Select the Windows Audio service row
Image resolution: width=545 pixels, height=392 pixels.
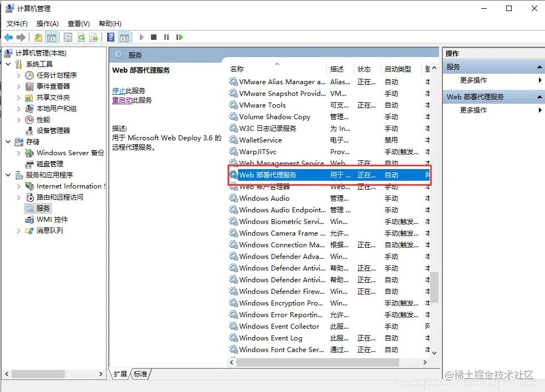point(329,198)
